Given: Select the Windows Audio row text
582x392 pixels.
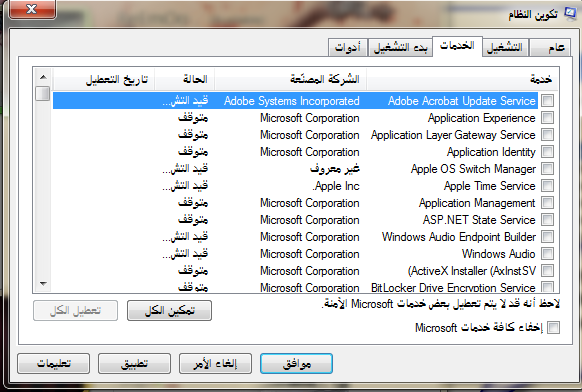Looking at the screenshot, I should click(x=498, y=254).
